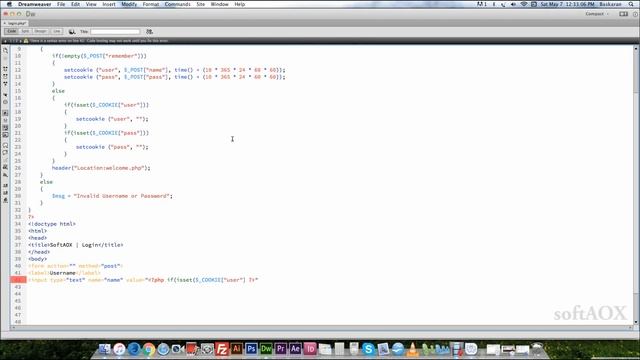Click the horizontal scrollbar under the code
Viewport: 640px width, 360px height.
pos(322,327)
